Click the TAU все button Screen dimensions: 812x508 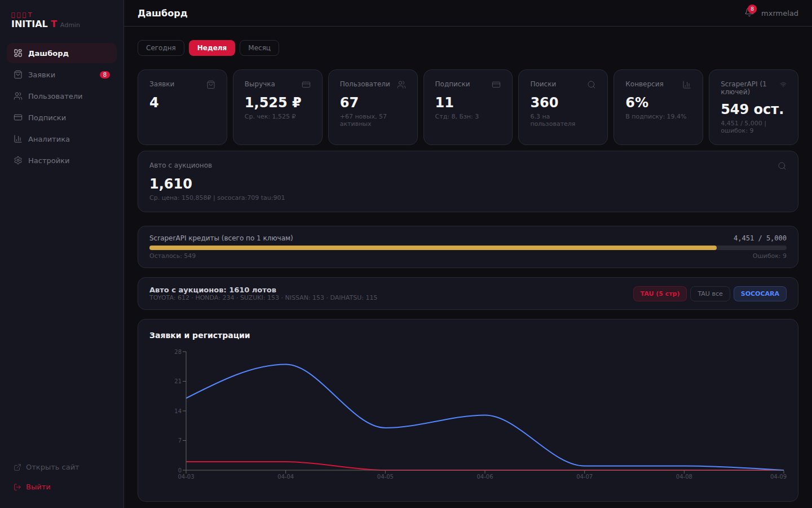pos(710,294)
